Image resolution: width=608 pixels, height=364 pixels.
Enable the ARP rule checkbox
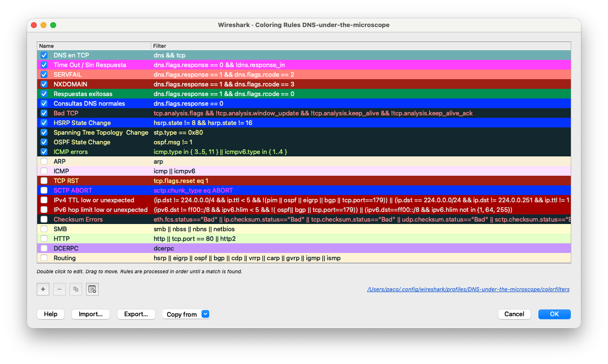coord(44,162)
